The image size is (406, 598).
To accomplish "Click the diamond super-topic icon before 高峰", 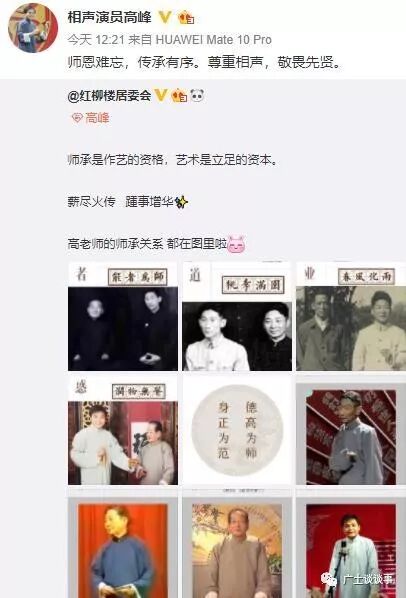I will tap(77, 118).
